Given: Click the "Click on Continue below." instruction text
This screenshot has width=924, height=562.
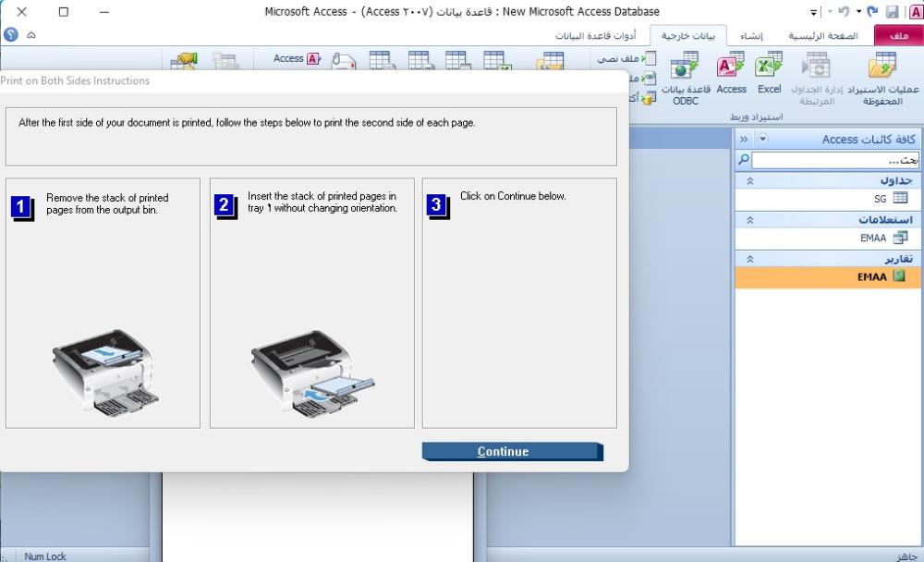Looking at the screenshot, I should [x=513, y=196].
